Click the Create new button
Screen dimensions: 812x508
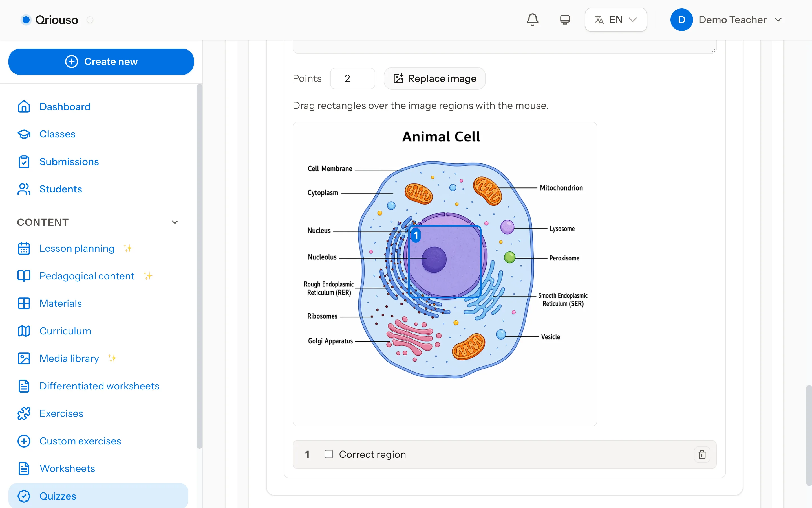tap(101, 62)
